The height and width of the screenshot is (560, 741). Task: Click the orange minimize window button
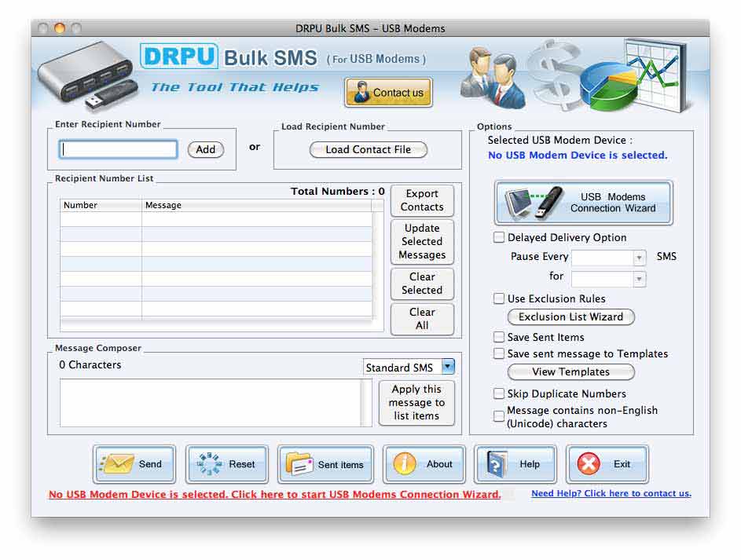(x=60, y=28)
